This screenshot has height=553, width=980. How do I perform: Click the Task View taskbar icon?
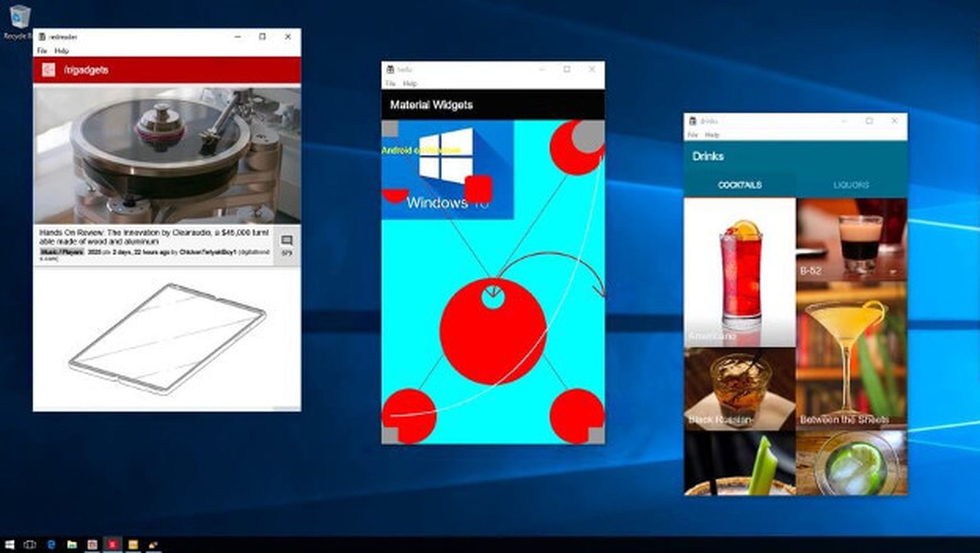(30, 544)
